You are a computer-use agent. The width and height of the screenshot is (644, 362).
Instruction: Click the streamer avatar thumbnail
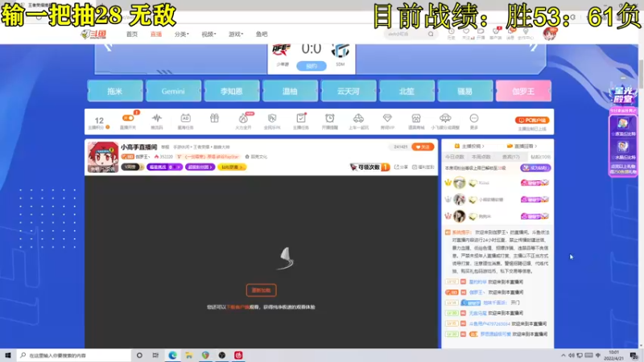click(x=103, y=157)
